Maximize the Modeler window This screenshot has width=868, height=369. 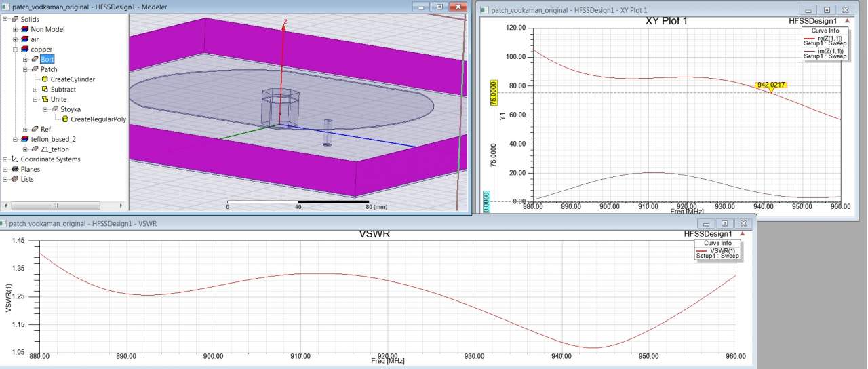tap(439, 7)
